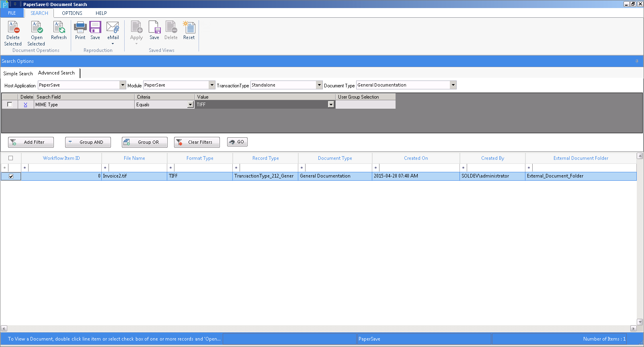Click the File Name filter input field
The height and width of the screenshot is (347, 644).
tap(137, 168)
